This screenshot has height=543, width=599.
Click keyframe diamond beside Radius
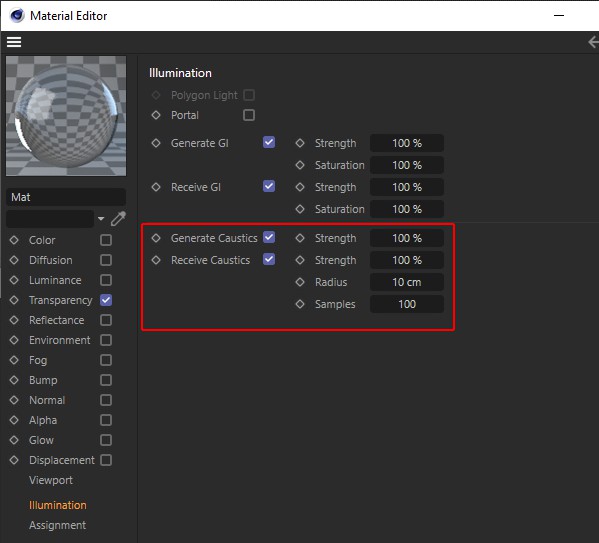coord(300,282)
